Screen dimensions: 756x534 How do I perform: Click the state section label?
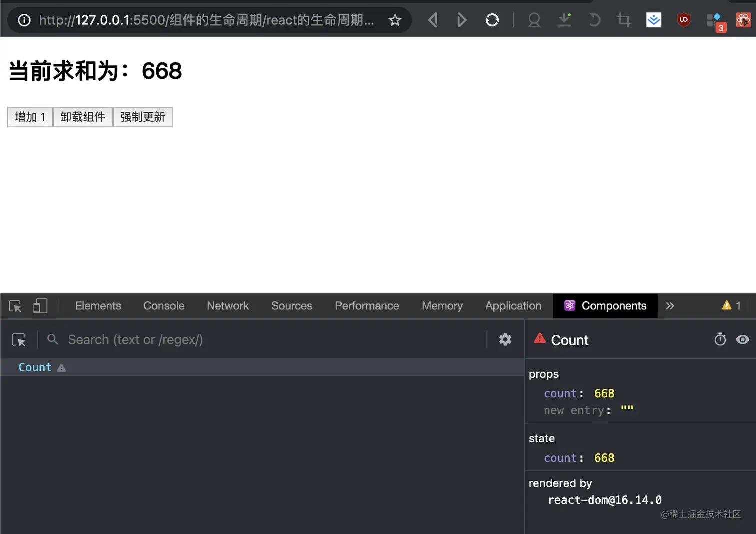click(542, 439)
